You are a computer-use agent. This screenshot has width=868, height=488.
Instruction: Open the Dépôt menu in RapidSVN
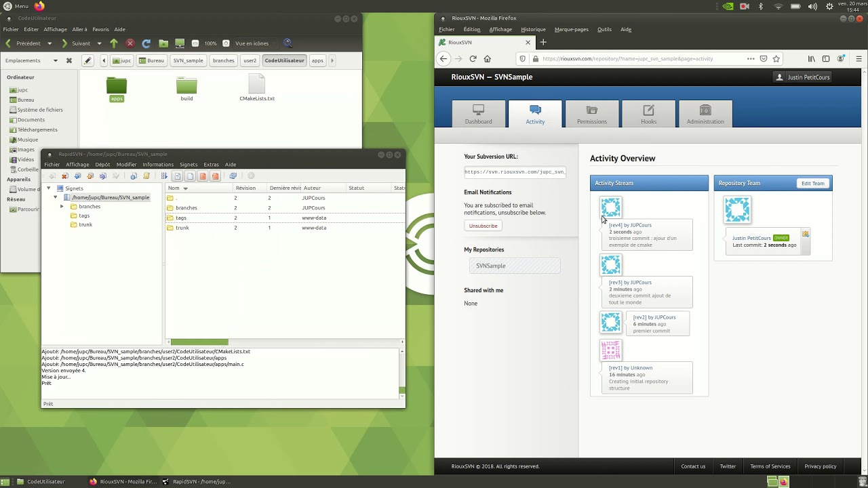coord(102,165)
